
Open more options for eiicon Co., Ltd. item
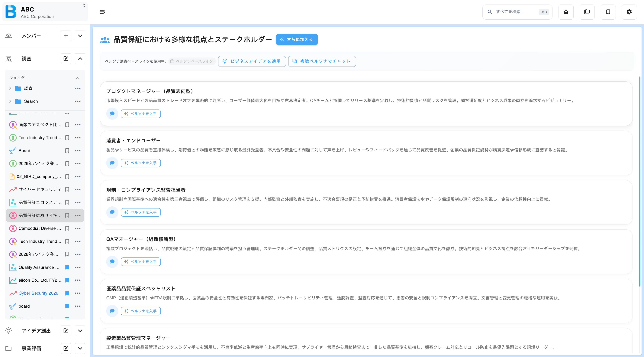tap(78, 280)
